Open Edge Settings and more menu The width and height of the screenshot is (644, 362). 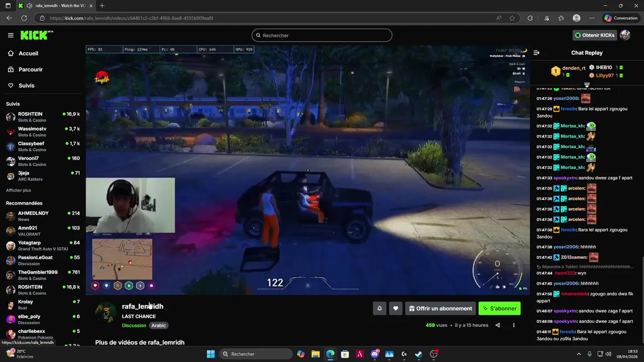pyautogui.click(x=592, y=18)
